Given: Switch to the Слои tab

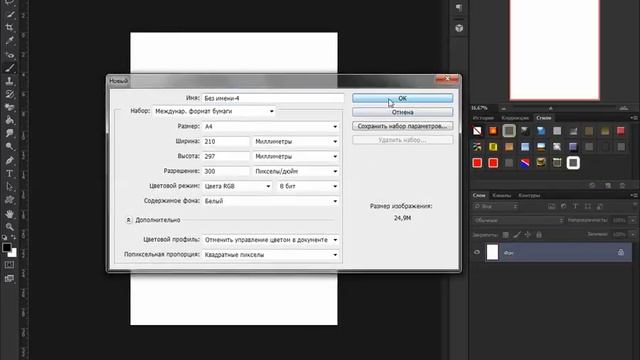Looking at the screenshot, I should point(479,196).
